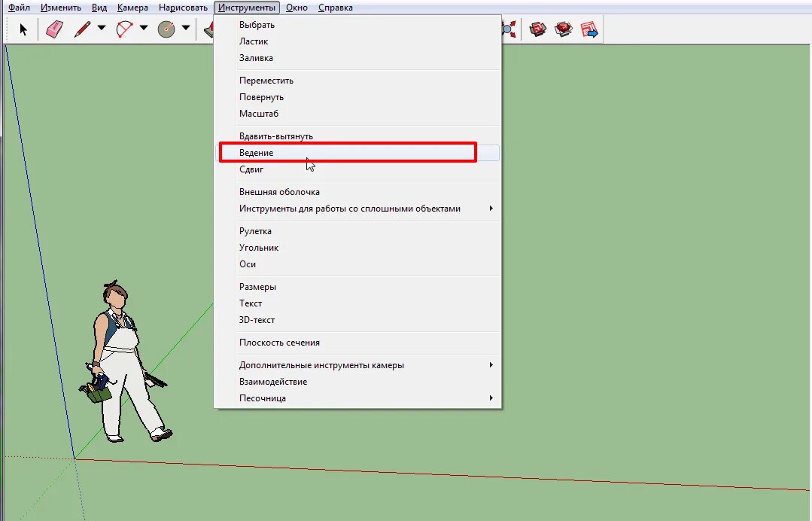812x521 pixels.
Task: Select Переместить menu entry
Action: pyautogui.click(x=357, y=81)
